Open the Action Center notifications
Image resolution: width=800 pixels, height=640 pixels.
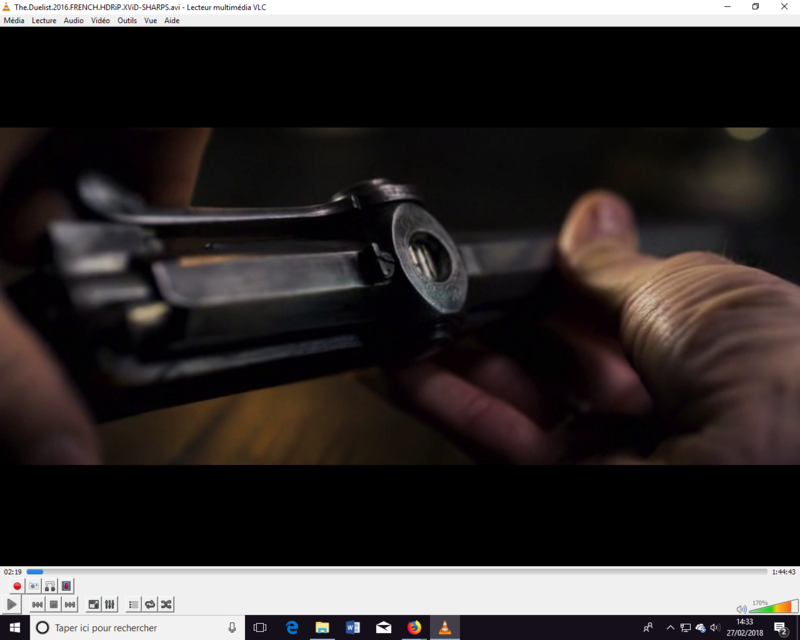point(781,628)
